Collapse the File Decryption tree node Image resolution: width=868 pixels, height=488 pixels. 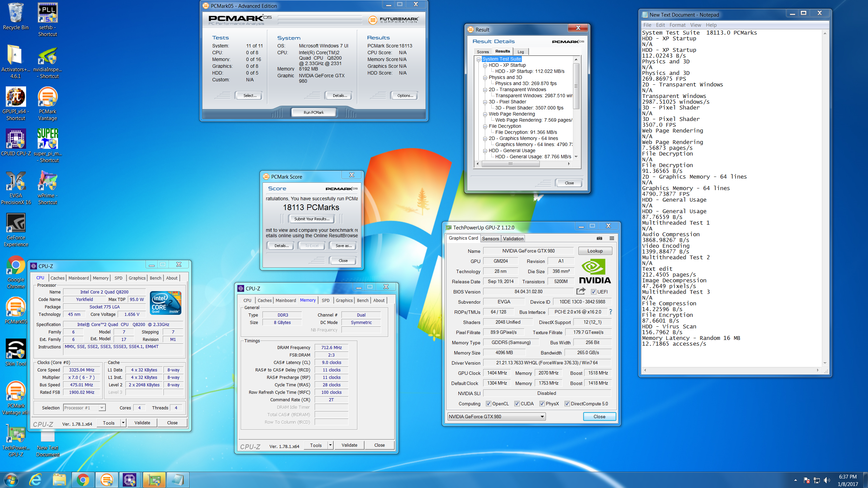click(485, 126)
